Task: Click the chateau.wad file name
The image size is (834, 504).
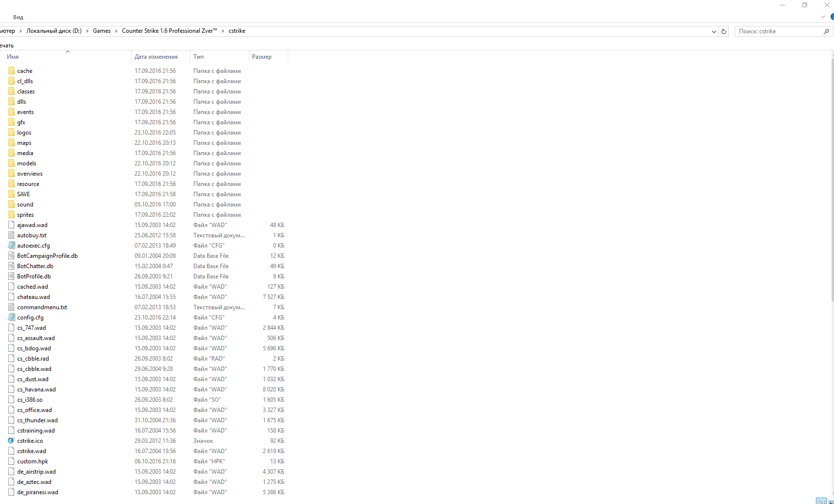Action: 33,297
